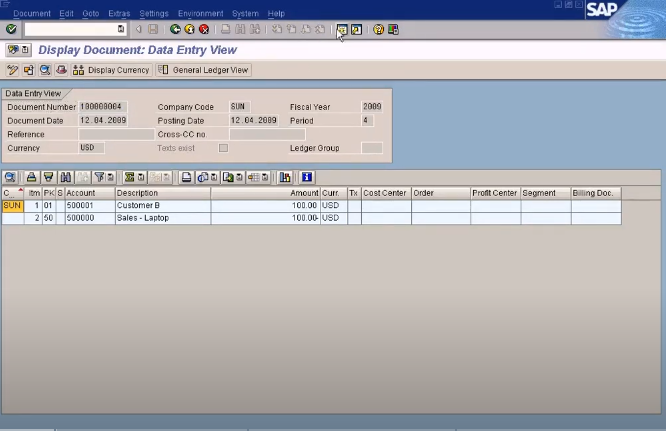
Task: Click the Total sigma icon
Action: [x=130, y=177]
